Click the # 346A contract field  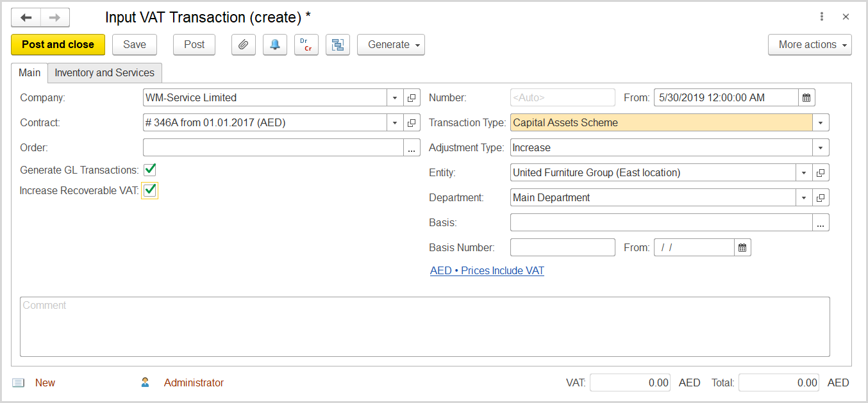coord(265,123)
